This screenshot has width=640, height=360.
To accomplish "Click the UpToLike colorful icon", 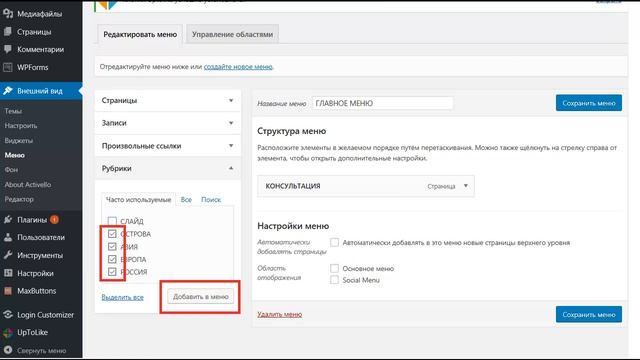I will pos(8,333).
